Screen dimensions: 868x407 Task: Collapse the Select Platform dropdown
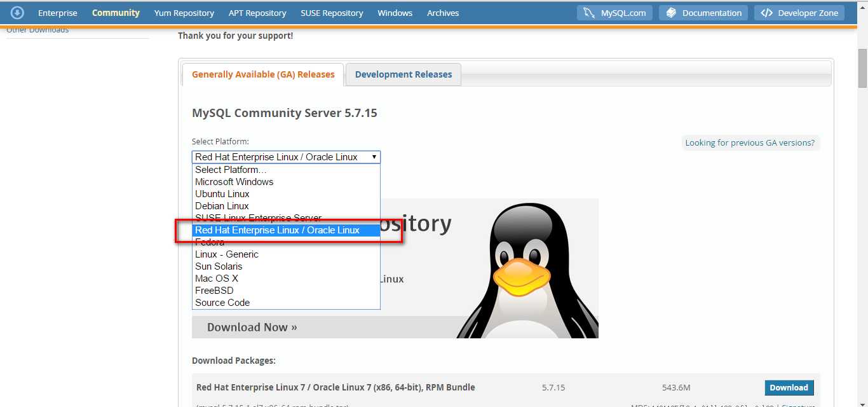[286, 157]
